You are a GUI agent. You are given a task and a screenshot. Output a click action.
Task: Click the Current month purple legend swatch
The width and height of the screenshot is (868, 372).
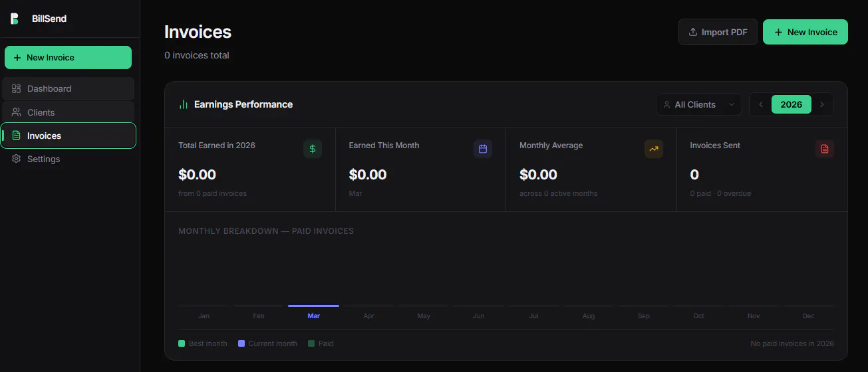pyautogui.click(x=241, y=343)
